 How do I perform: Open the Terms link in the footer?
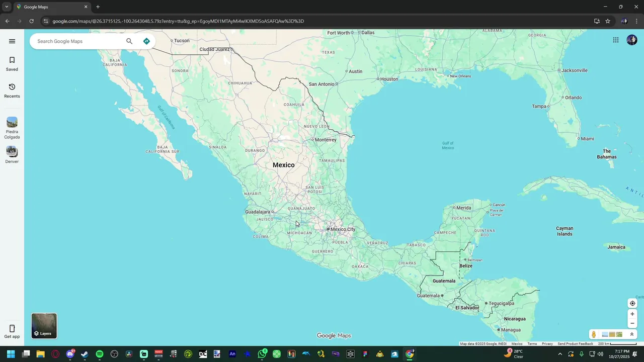pyautogui.click(x=532, y=344)
